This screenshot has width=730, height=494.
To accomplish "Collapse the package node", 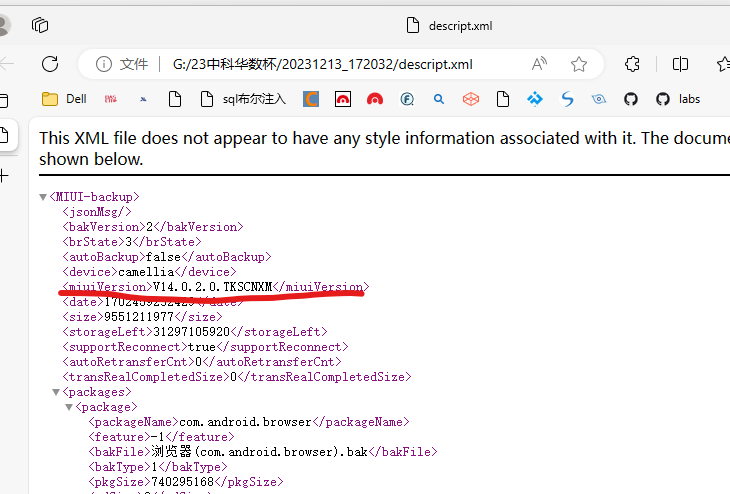I will 69,407.
